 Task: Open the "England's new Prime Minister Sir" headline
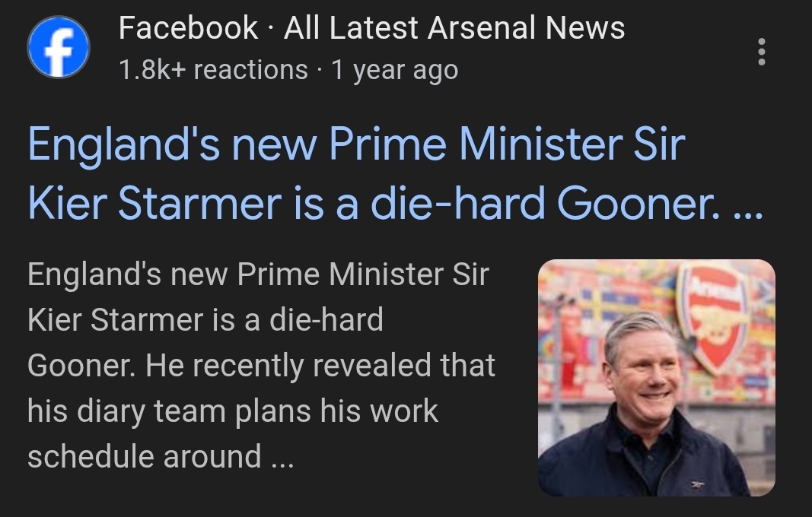pyautogui.click(x=356, y=145)
